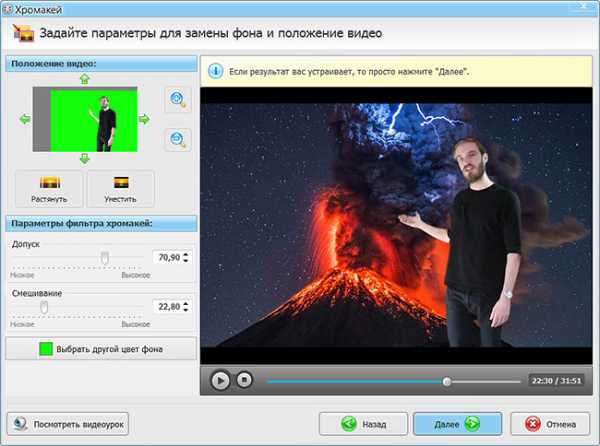This screenshot has height=446, width=600.
Task: Stop the preview video
Action: 244,380
